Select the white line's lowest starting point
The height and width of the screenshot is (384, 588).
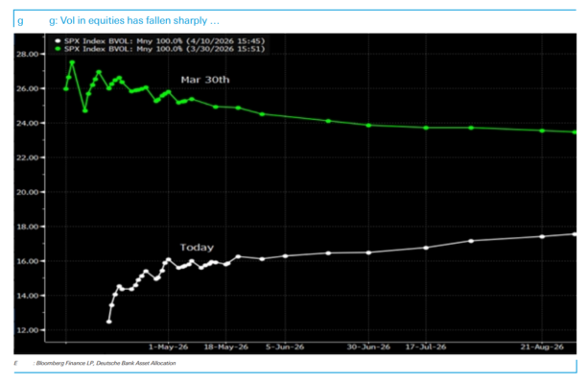tap(108, 322)
